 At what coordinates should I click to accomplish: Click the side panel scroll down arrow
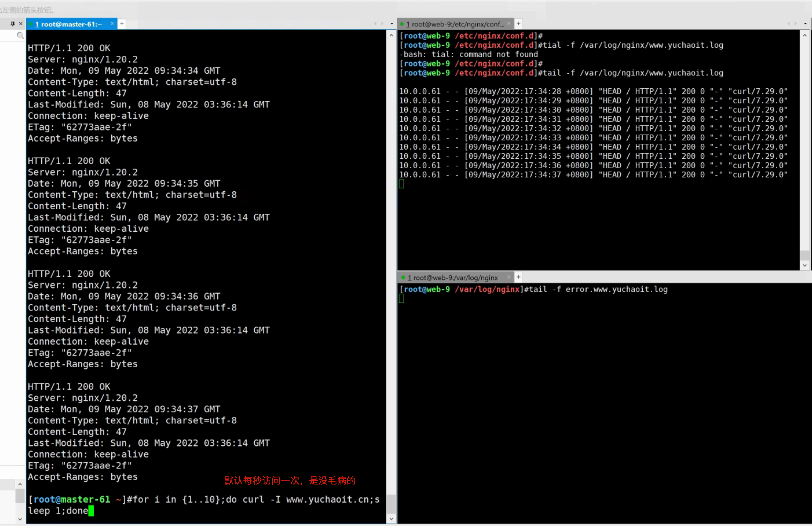tap(20, 519)
